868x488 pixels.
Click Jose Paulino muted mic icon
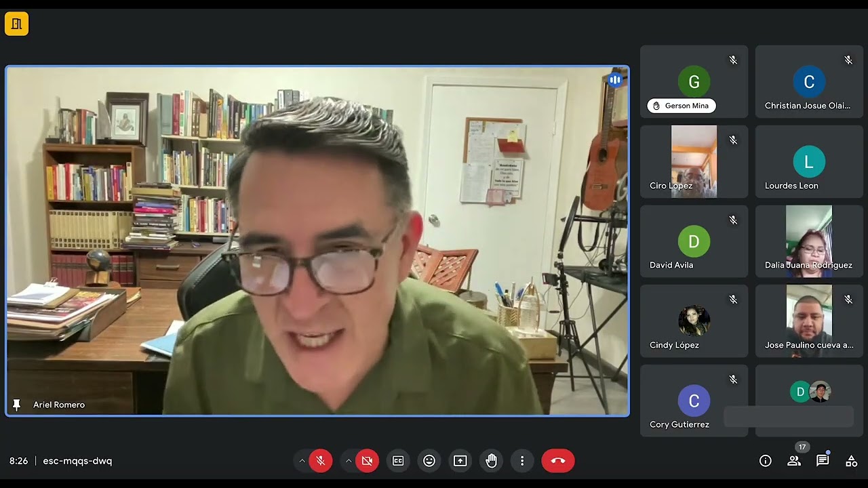click(848, 300)
